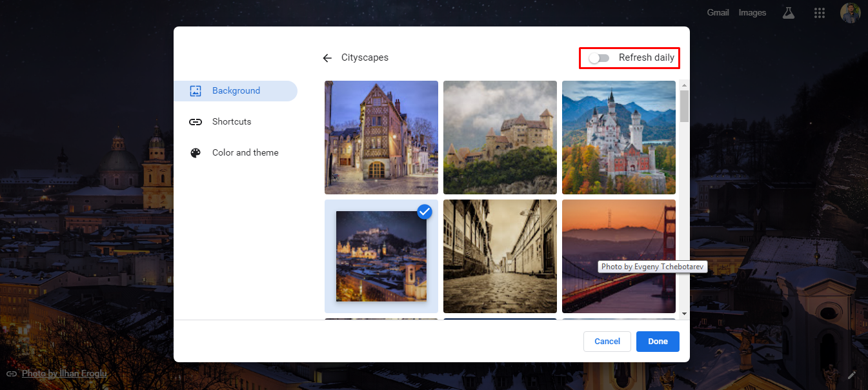
Task: Switch to the Background tab
Action: click(x=236, y=91)
